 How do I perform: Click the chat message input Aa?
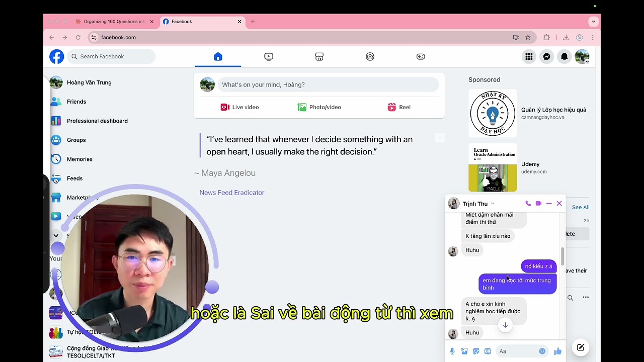pos(517,351)
